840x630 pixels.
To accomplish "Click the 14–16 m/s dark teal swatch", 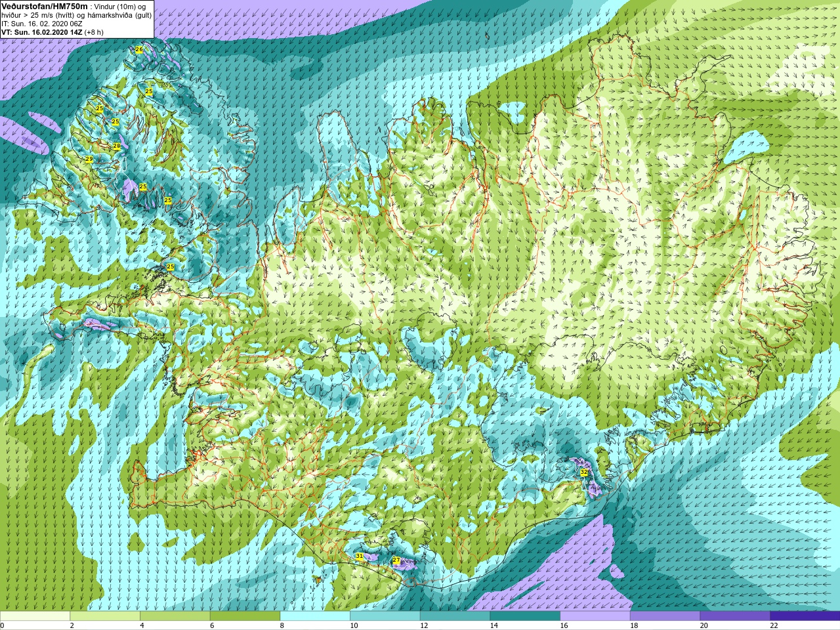I will pos(525,616).
